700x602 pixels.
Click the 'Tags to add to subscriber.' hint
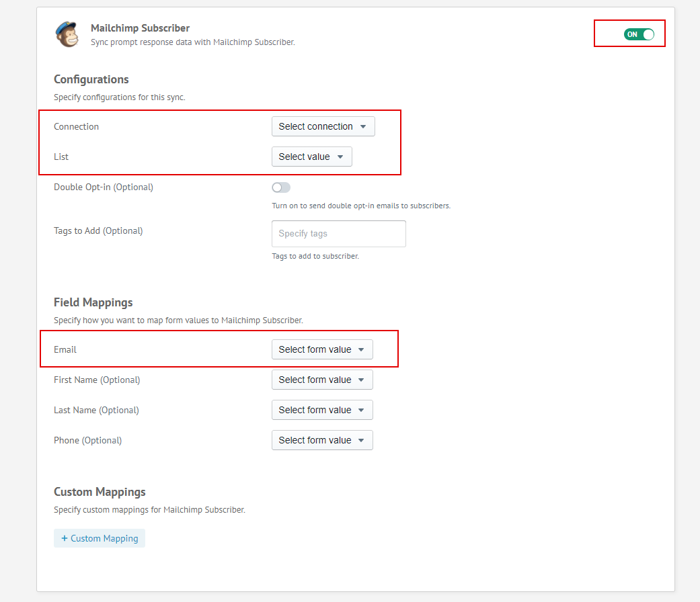pos(315,257)
